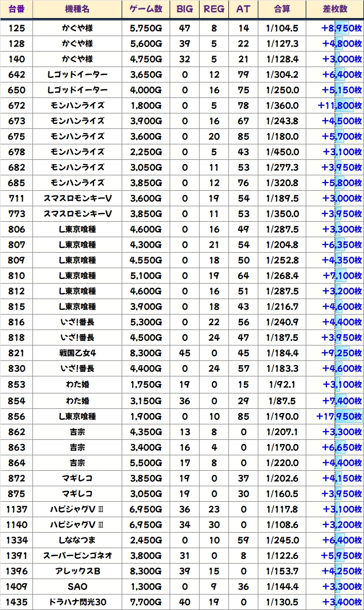Click the +9,250枚 difference value
The height and width of the screenshot is (610, 364).
coord(342,353)
